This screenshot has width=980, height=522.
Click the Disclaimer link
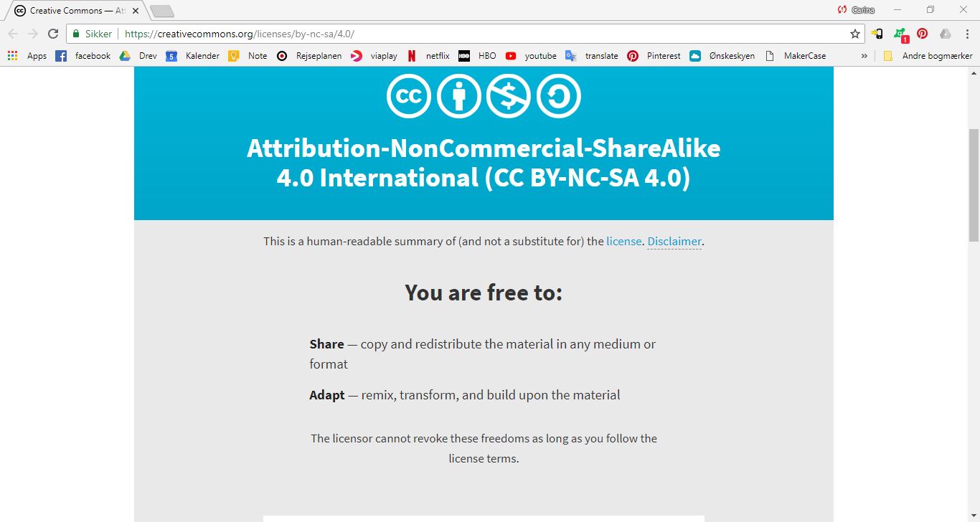(x=674, y=241)
